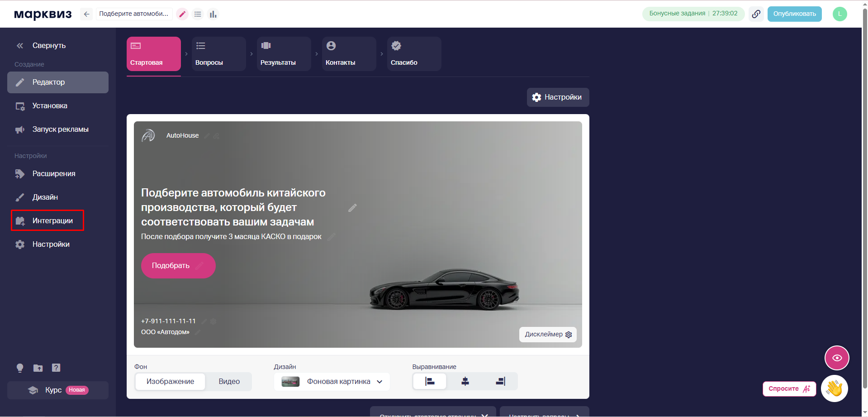
Task: Open the user avatar labeled L
Action: [840, 14]
